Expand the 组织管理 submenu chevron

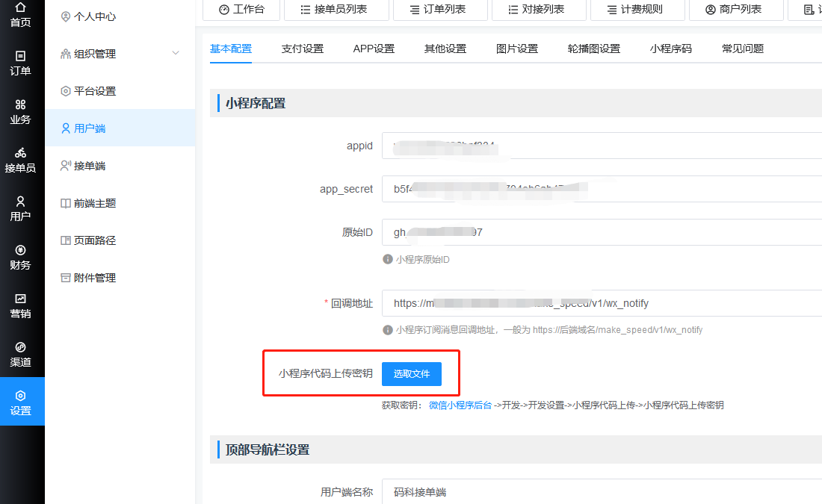[176, 54]
